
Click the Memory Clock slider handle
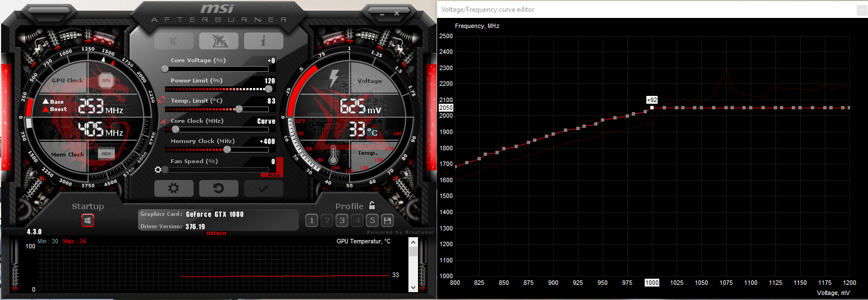tap(227, 149)
